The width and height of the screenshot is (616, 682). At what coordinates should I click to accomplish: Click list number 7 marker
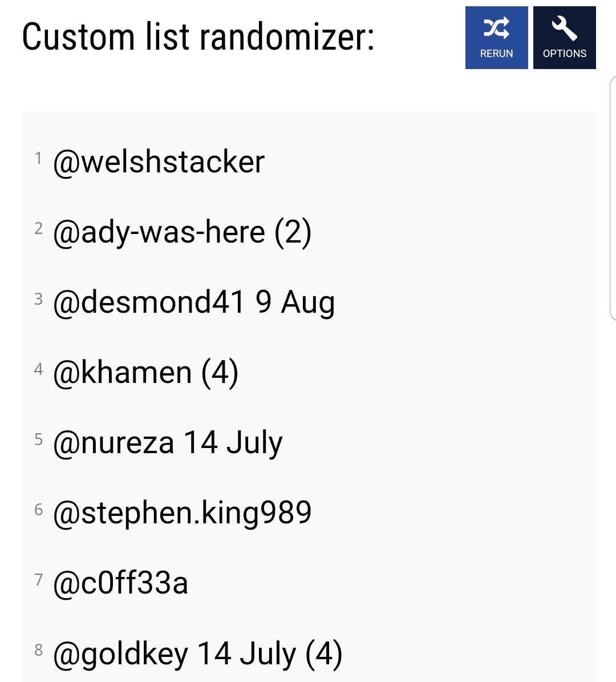[x=38, y=580]
